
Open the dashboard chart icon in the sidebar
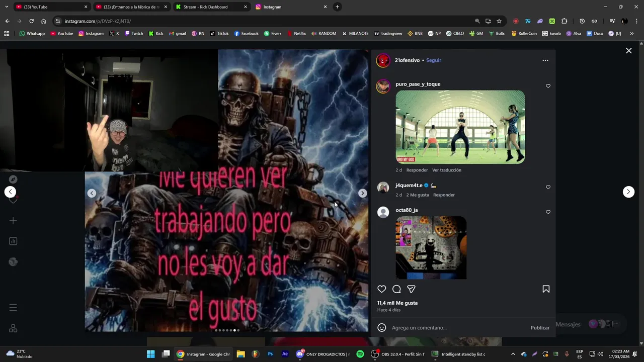tap(13, 241)
